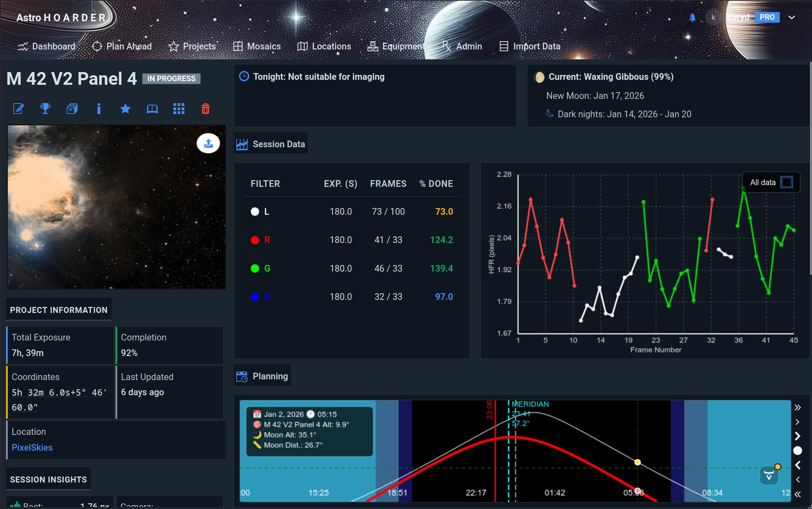
Task: Click the blue star favorite icon
Action: [125, 108]
